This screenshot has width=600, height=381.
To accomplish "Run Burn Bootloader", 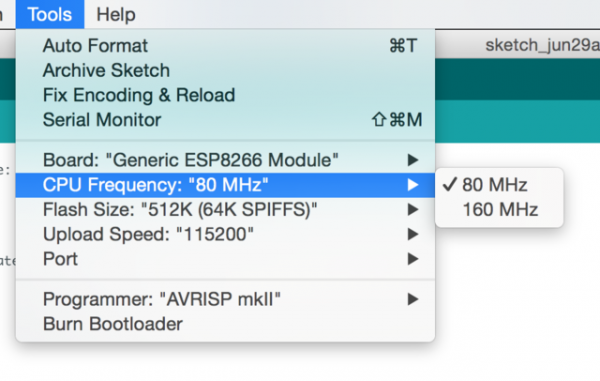I will point(225,324).
